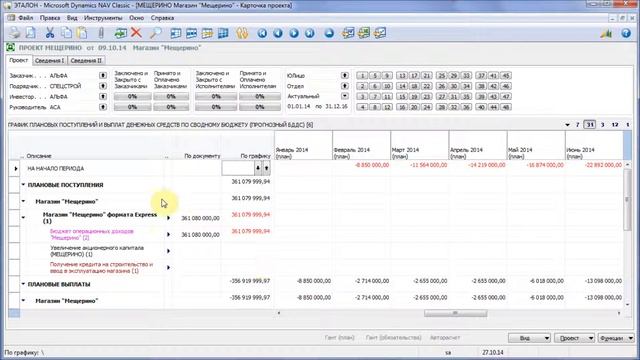The image size is (640, 360).
Task: Click numbered button 1 in the grid
Action: 362,76
